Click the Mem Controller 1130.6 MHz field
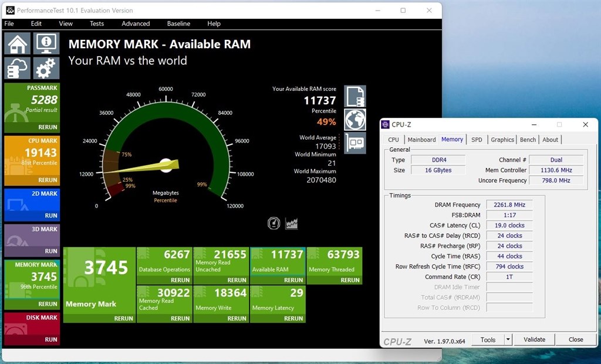This screenshot has width=601, height=364. [556, 171]
